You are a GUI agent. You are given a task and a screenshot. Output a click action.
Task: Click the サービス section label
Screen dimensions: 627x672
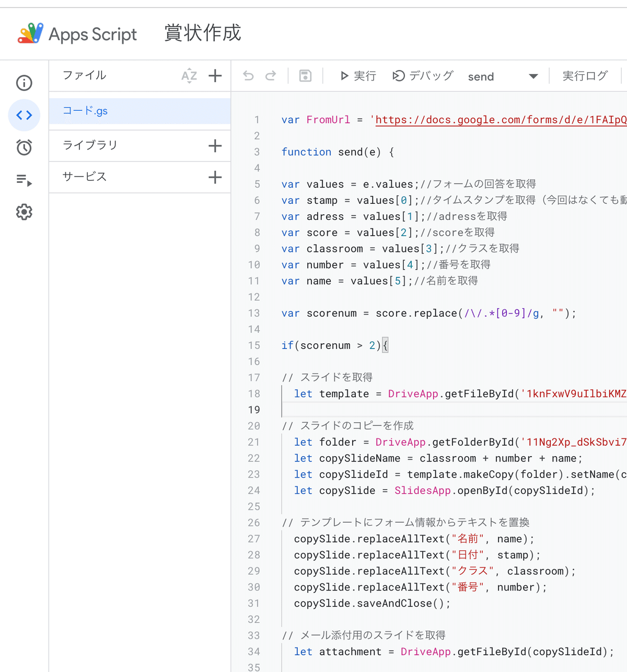click(84, 177)
